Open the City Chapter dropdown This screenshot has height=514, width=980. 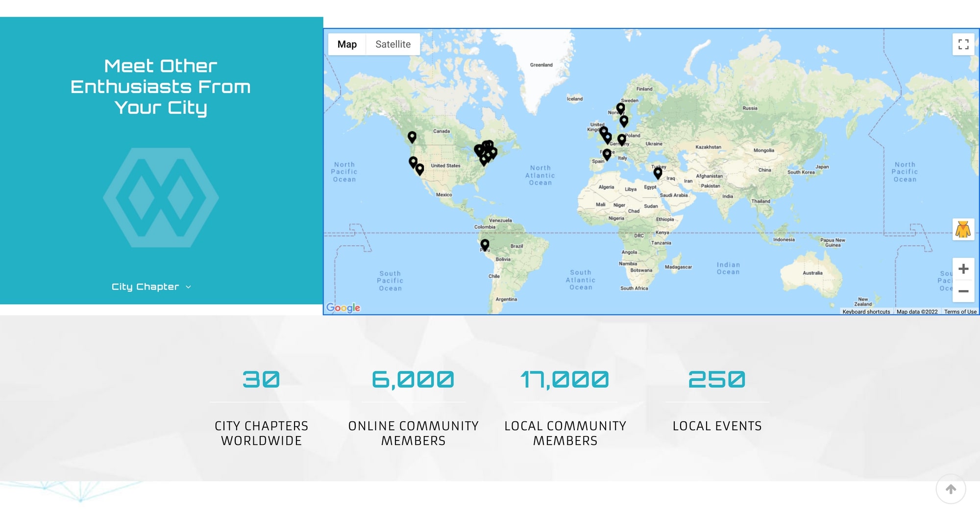[x=151, y=287]
